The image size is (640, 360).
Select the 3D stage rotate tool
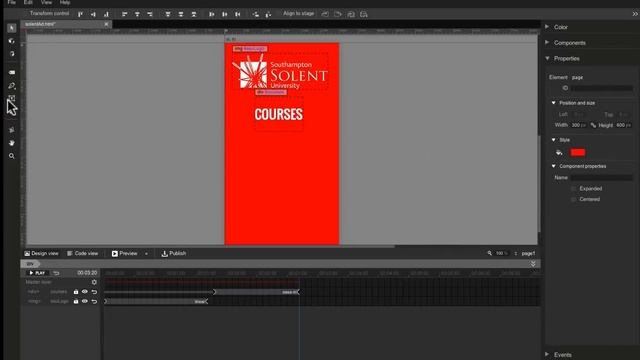tap(11, 54)
